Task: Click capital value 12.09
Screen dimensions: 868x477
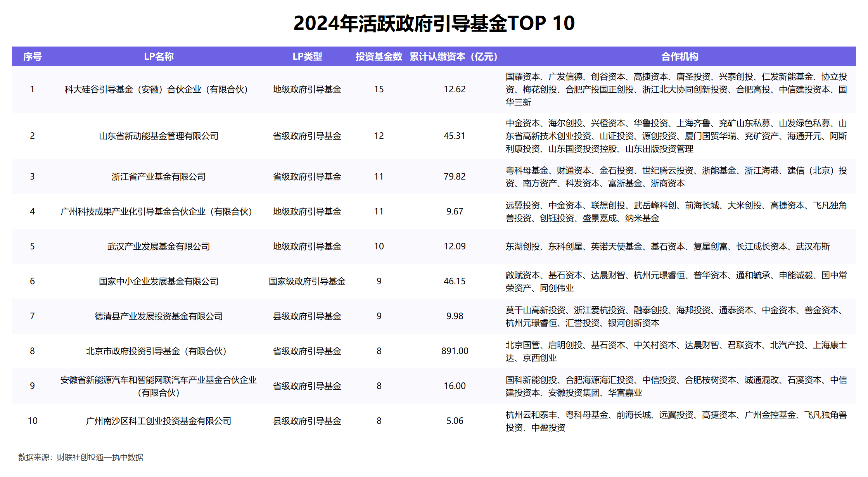Action: [455, 247]
